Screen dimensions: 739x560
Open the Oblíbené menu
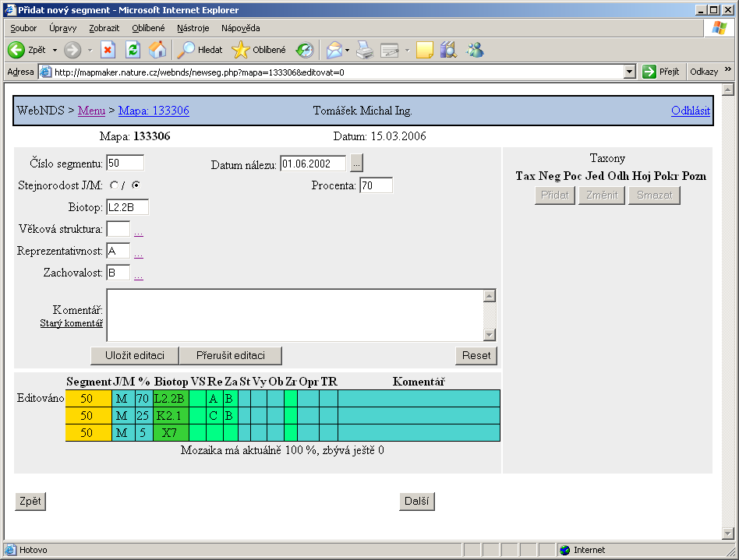(148, 28)
